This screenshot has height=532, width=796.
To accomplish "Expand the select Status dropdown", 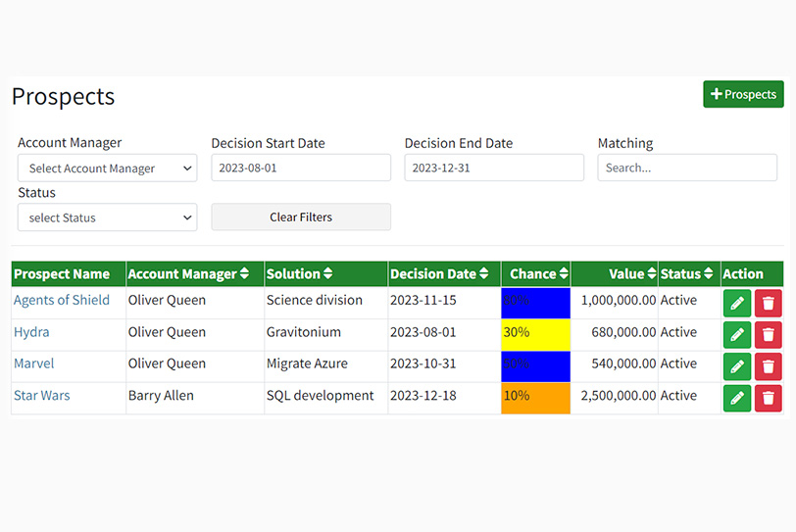I will click(107, 218).
